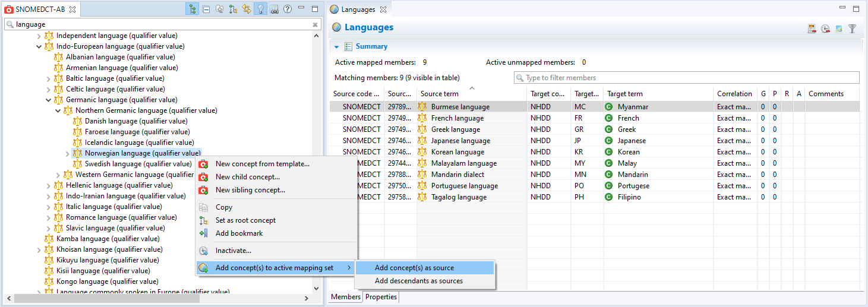This screenshot has width=868, height=307.
Task: Switch to the Properties tab
Action: 381,297
